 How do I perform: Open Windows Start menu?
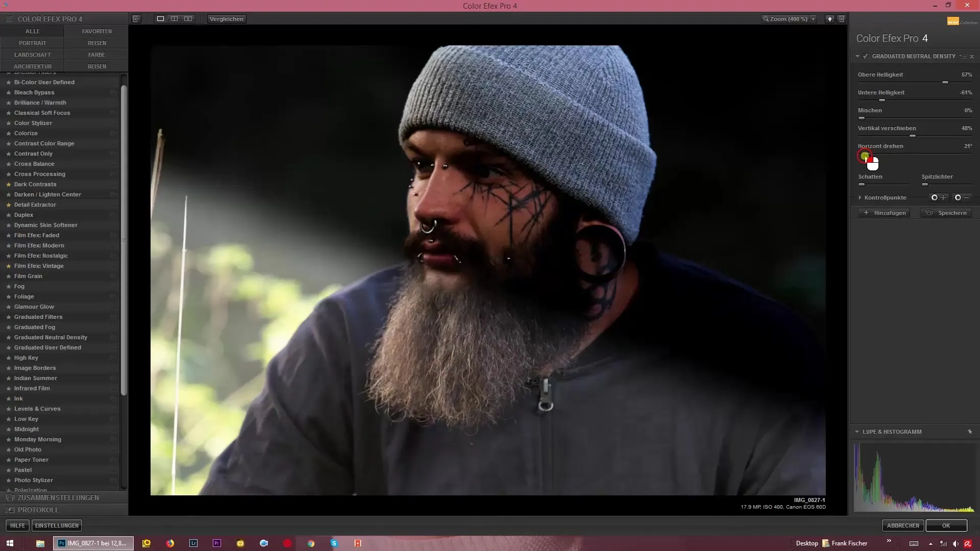[9, 543]
